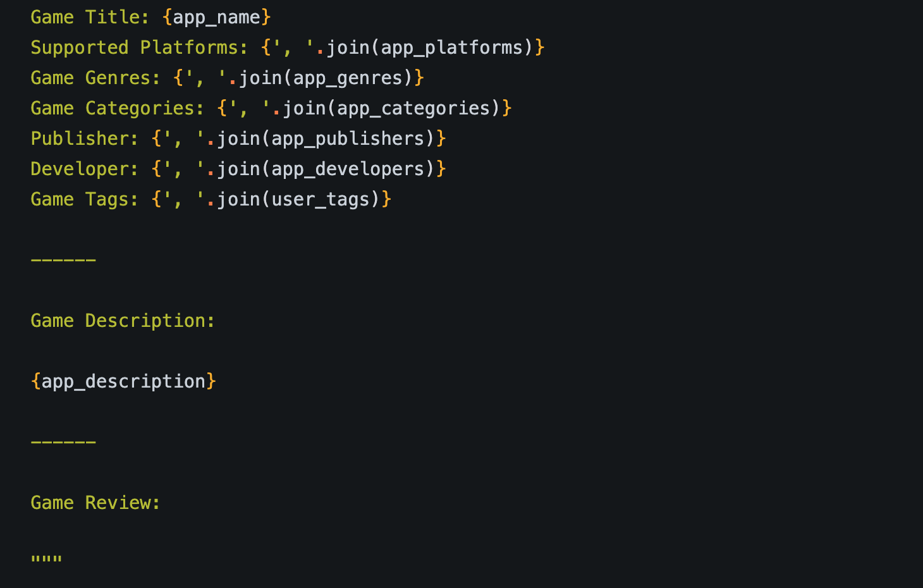This screenshot has width=923, height=588.
Task: Click on the app_publishers variable
Action: coord(348,138)
